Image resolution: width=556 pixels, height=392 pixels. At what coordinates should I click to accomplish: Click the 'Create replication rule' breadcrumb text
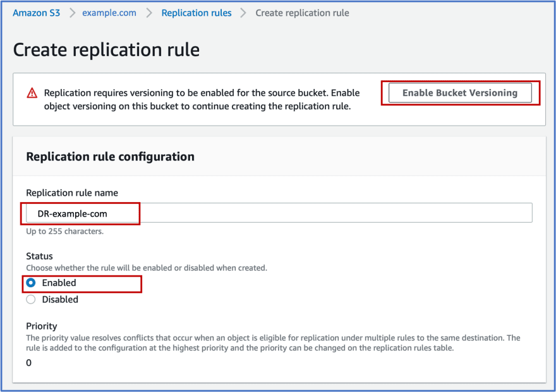click(x=302, y=13)
